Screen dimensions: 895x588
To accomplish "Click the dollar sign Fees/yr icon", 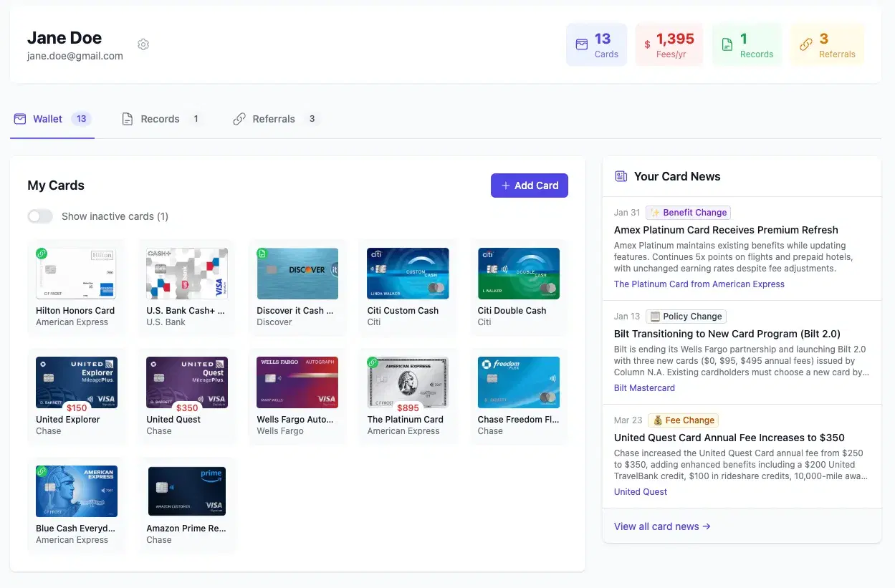I will tap(646, 44).
